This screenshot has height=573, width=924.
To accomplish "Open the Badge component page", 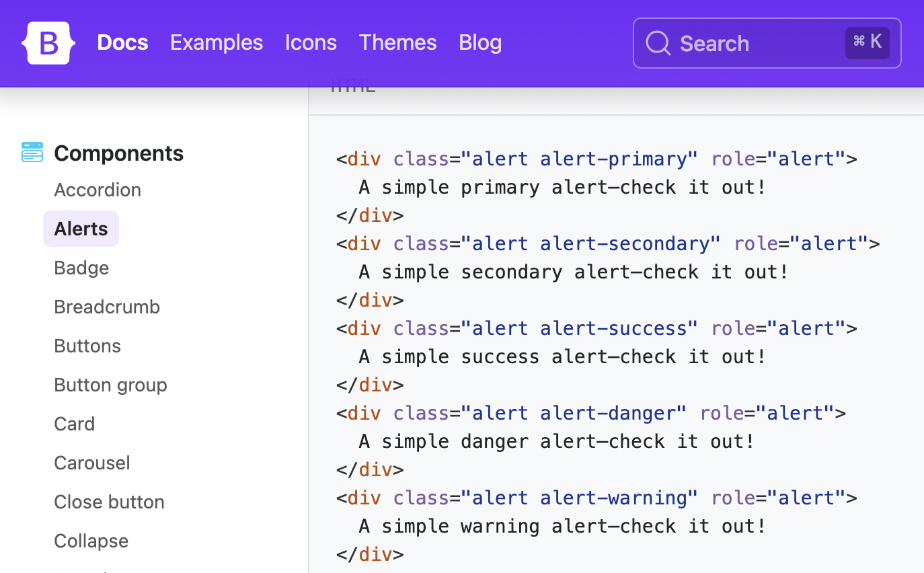I will point(81,268).
